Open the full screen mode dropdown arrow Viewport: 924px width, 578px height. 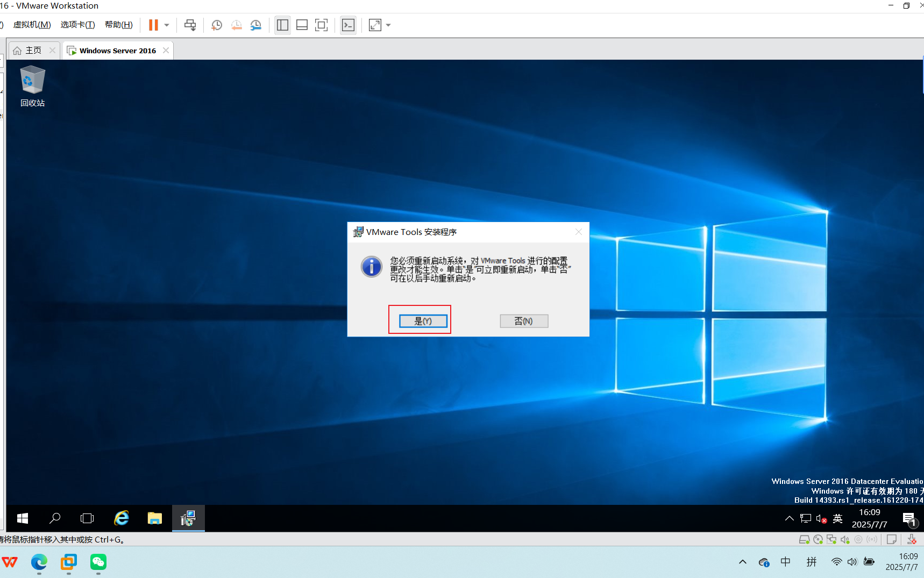[388, 25]
